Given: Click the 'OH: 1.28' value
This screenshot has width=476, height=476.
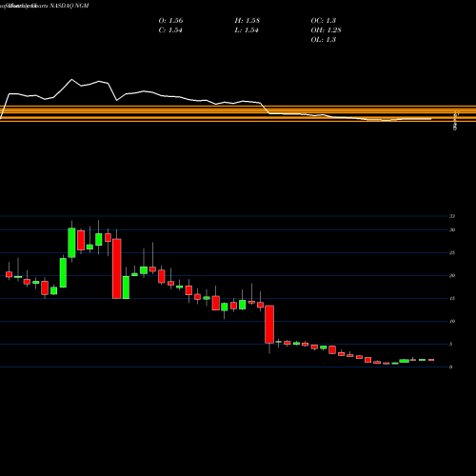Looking at the screenshot, I should point(326,30).
